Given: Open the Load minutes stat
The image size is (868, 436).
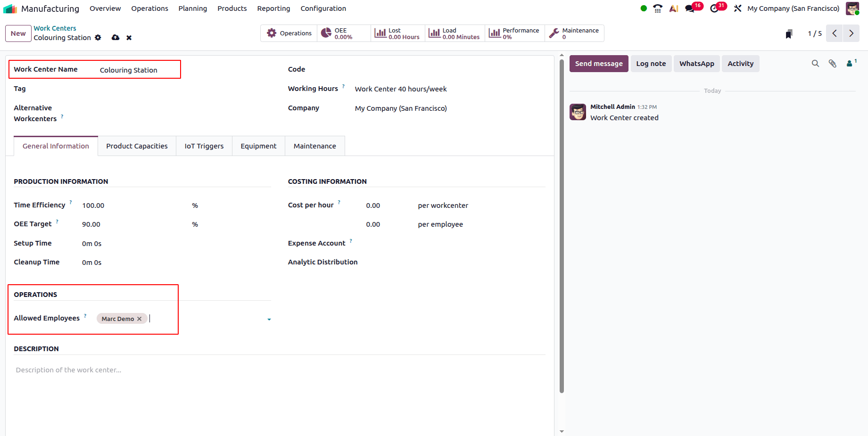Looking at the screenshot, I should point(455,33).
